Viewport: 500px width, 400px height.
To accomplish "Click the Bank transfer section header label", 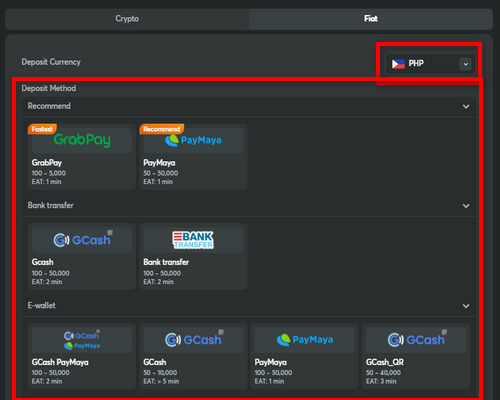I will pos(51,205).
